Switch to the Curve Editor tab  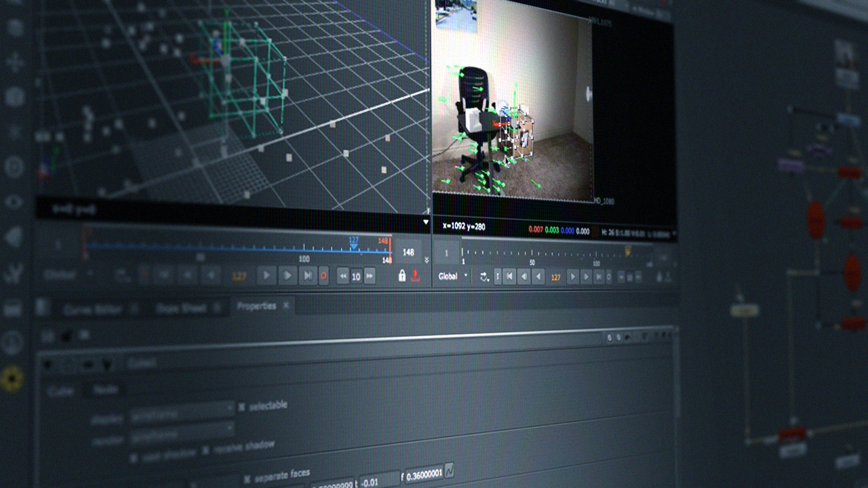(93, 310)
